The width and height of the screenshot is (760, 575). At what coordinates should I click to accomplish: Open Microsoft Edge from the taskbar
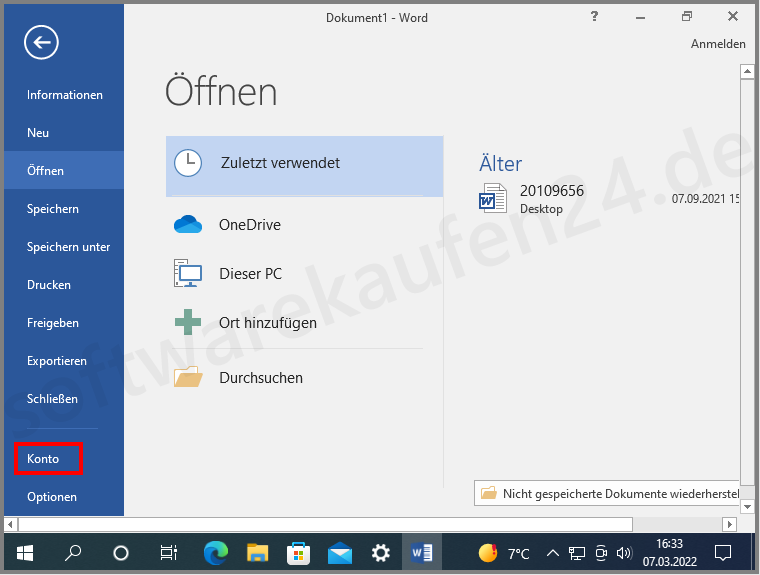click(215, 552)
